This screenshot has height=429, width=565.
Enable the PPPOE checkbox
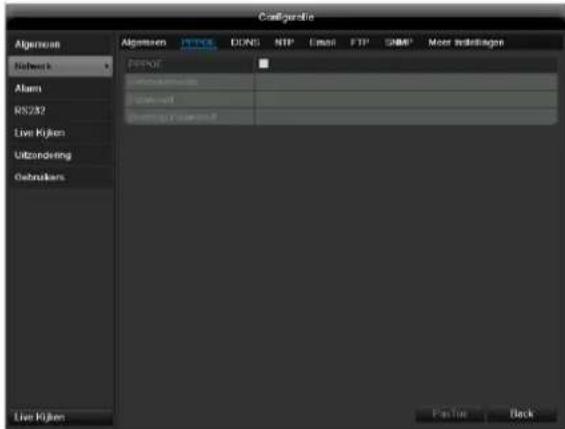263,64
